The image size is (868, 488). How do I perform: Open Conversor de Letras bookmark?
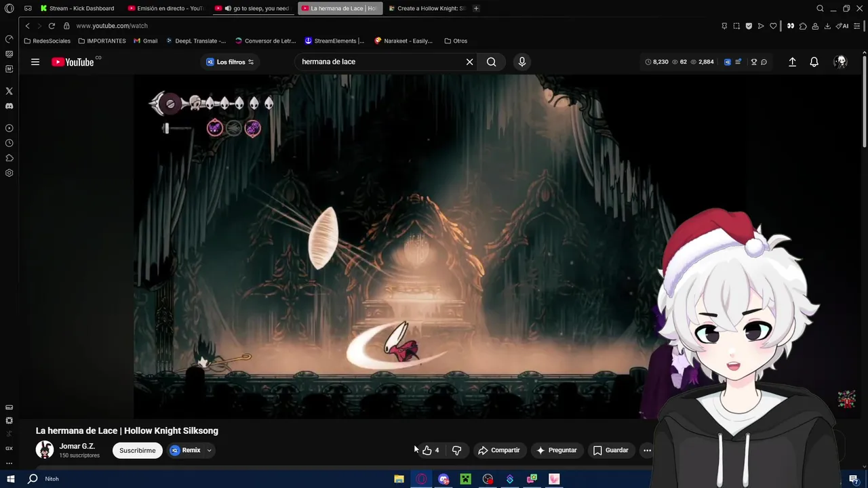pos(265,41)
